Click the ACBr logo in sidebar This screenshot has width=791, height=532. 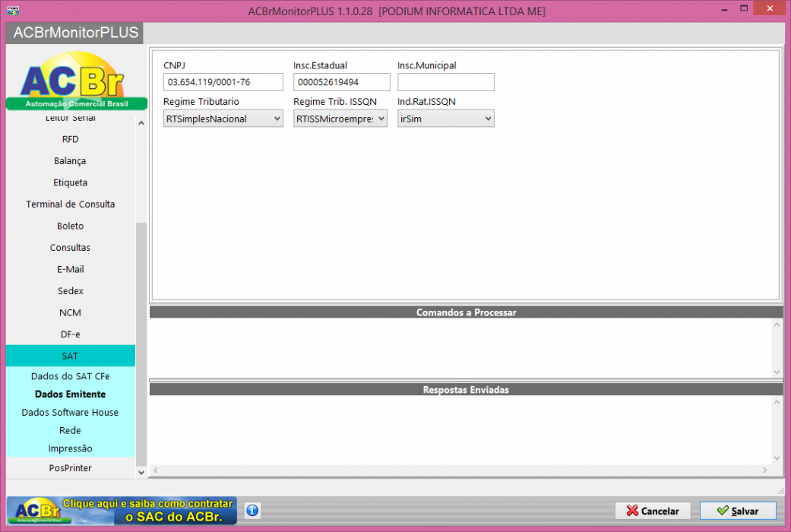(x=76, y=81)
